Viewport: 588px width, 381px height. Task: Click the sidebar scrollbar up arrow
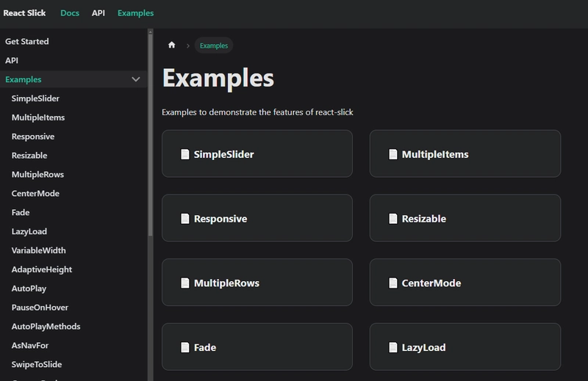(x=151, y=32)
